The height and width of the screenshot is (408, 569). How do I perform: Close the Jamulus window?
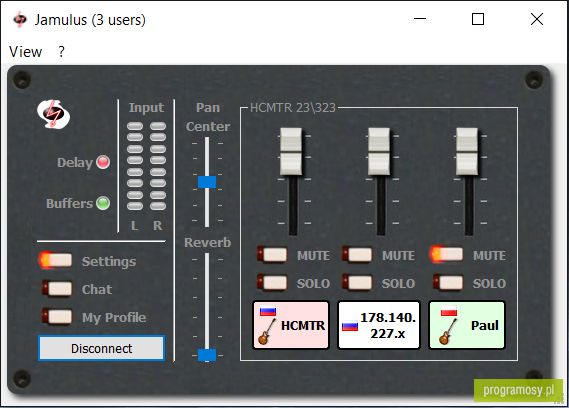pos(537,19)
